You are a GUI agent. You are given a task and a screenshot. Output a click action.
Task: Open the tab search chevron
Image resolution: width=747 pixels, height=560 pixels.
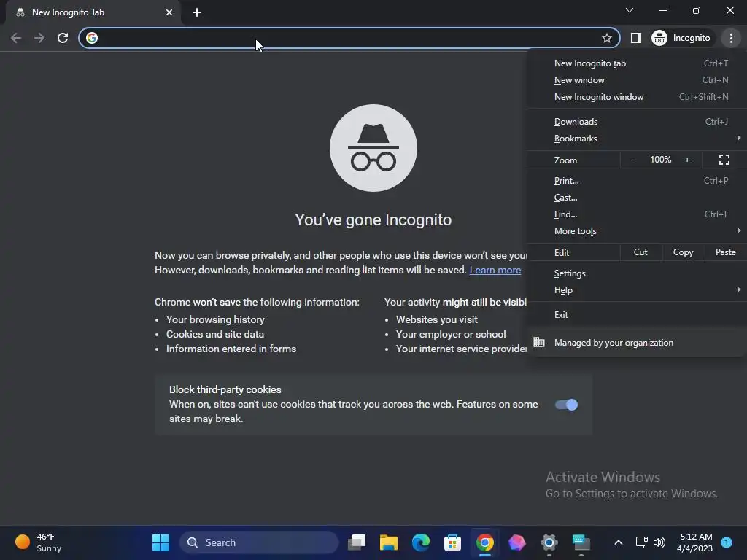coord(630,10)
